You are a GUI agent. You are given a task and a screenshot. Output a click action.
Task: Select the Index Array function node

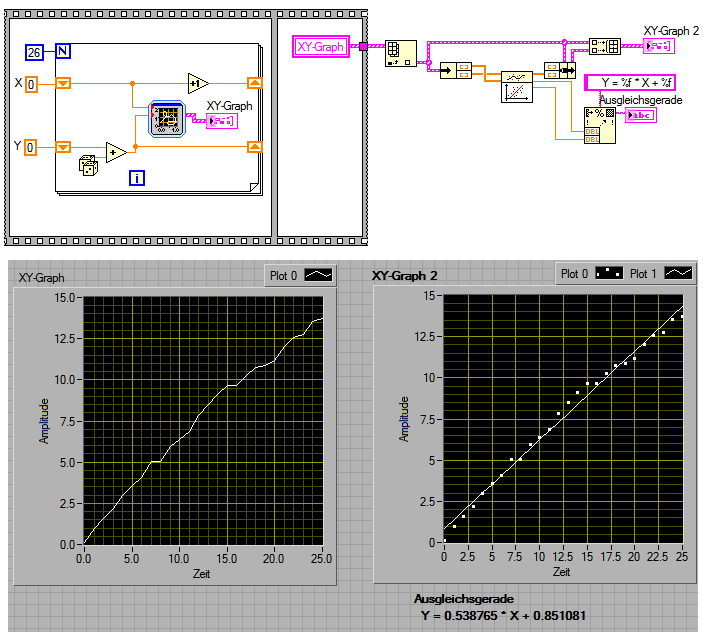(x=400, y=53)
